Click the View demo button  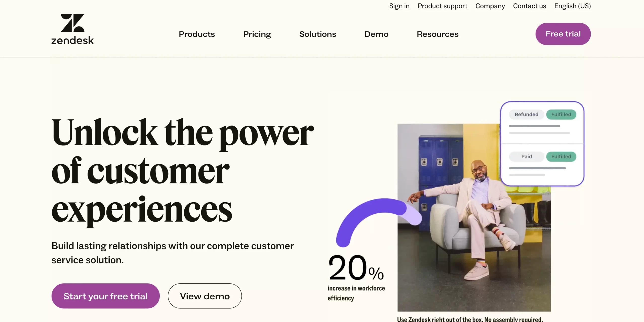click(x=205, y=296)
